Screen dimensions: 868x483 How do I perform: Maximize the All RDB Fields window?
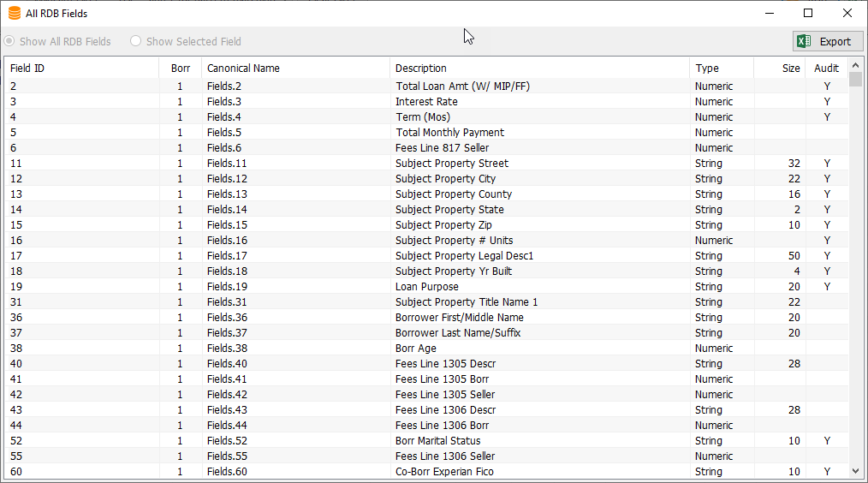(808, 14)
